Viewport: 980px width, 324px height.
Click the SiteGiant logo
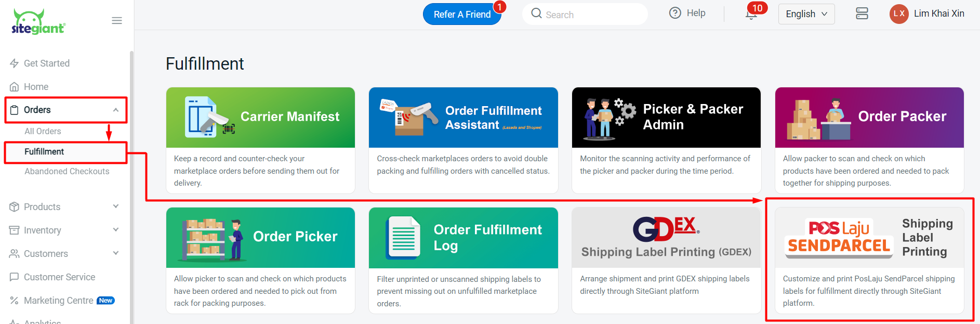pos(38,22)
